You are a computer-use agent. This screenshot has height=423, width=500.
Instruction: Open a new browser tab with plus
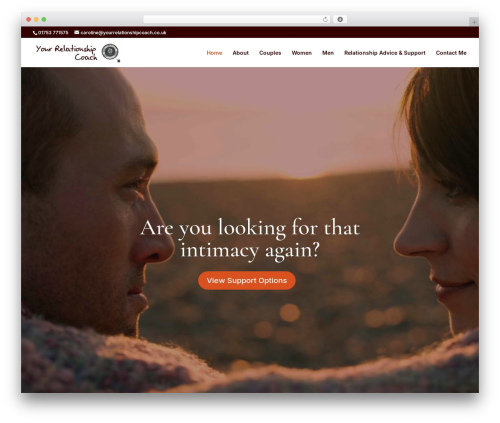tap(474, 22)
